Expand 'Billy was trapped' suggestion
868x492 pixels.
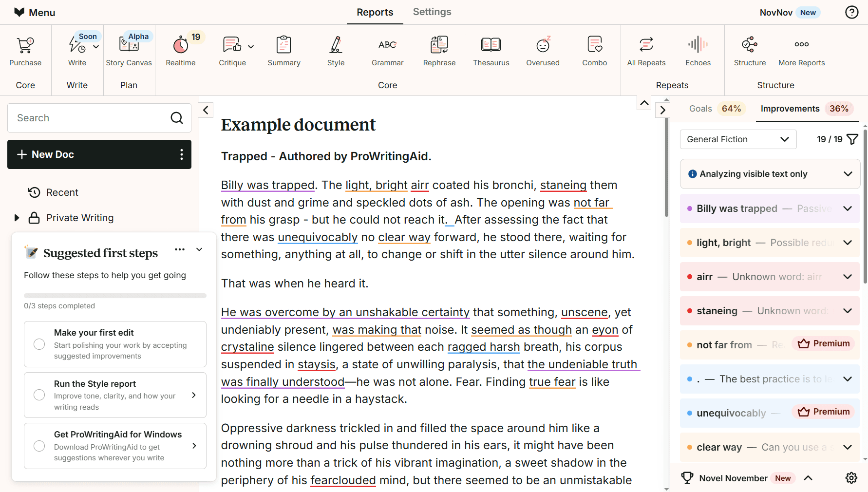(x=848, y=208)
